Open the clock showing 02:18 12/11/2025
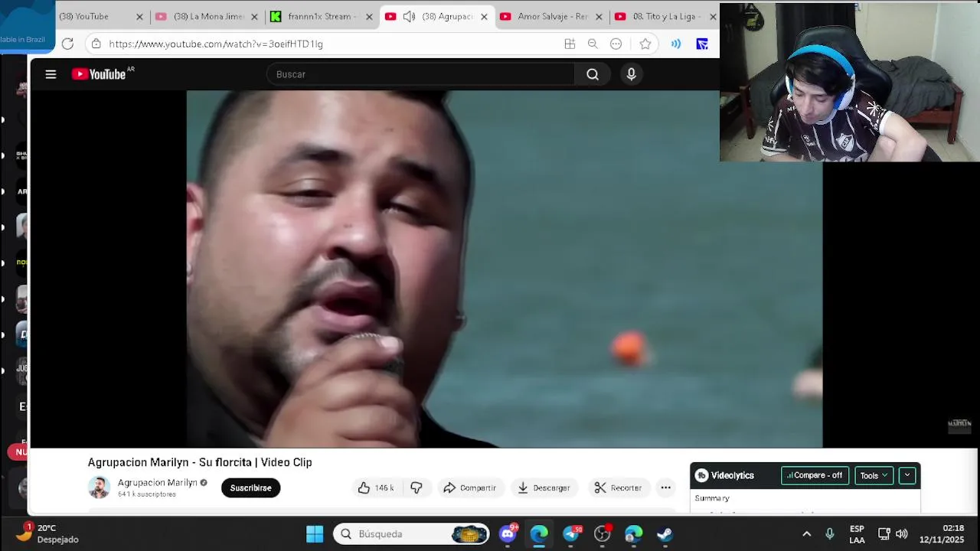 pyautogui.click(x=942, y=534)
